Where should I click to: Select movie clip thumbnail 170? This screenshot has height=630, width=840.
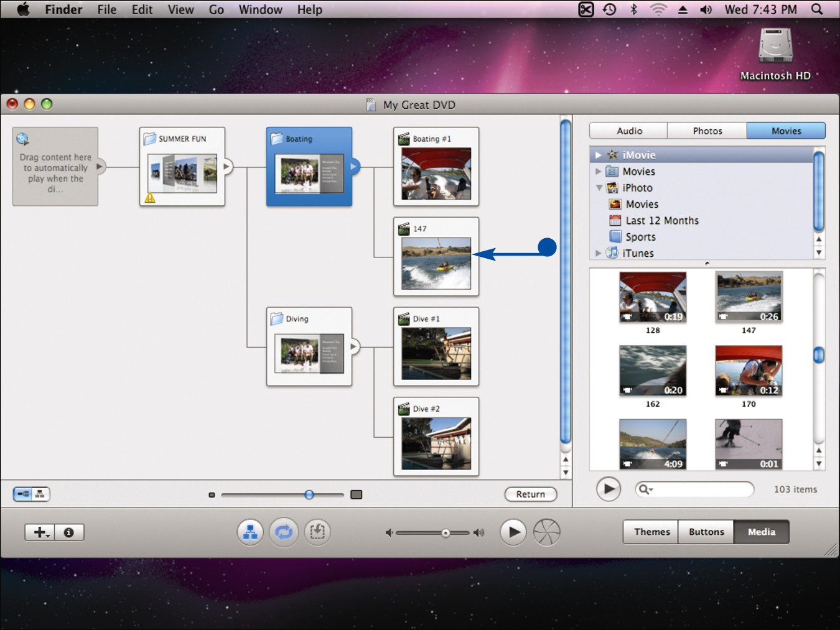(749, 371)
